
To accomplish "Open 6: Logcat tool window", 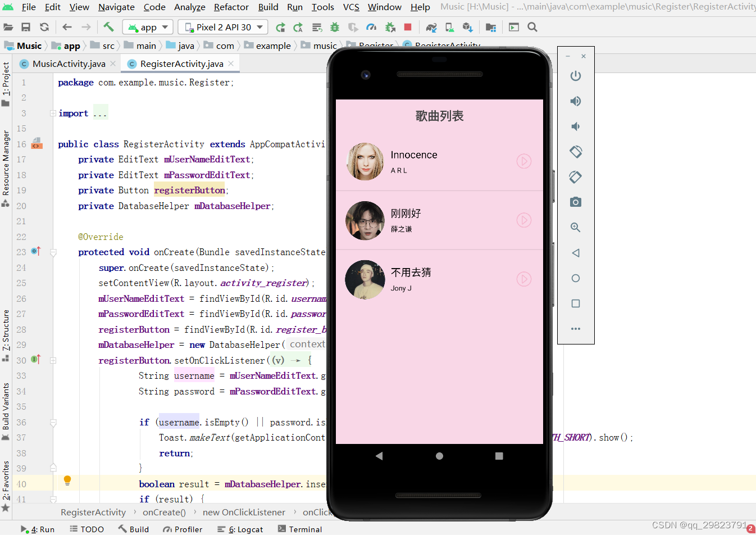I will click(x=240, y=529).
